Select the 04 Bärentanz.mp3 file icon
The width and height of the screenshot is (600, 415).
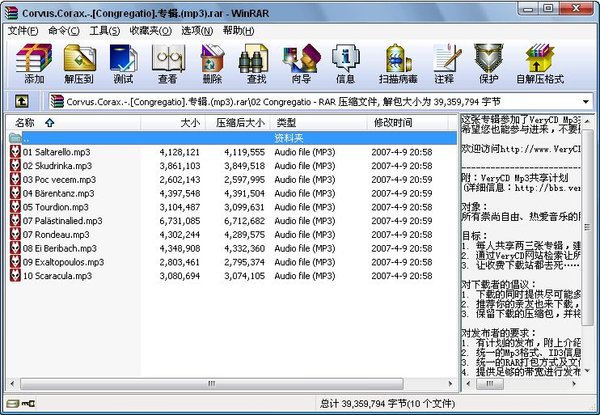pyautogui.click(x=15, y=193)
